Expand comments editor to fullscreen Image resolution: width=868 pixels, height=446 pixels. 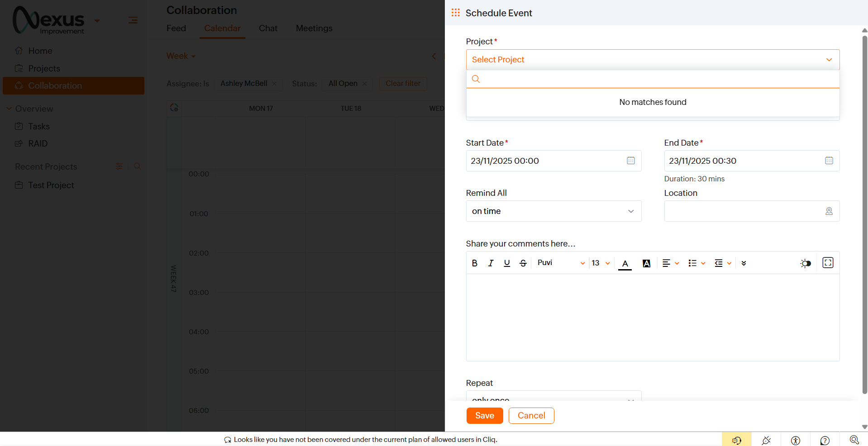[x=828, y=263]
